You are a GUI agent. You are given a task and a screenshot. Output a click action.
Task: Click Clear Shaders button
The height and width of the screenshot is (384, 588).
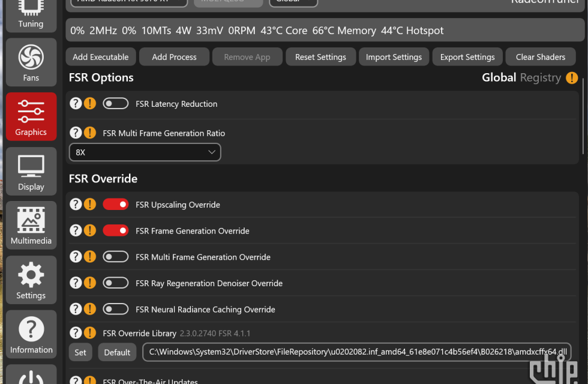tap(541, 57)
